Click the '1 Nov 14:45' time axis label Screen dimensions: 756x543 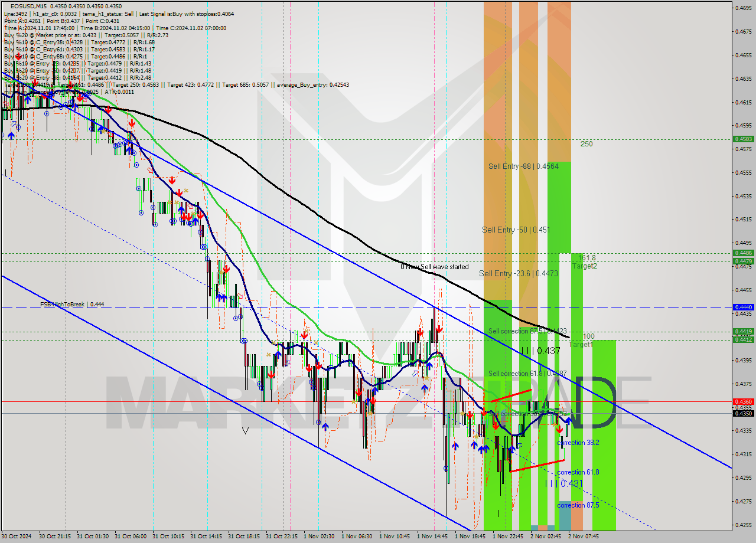click(x=432, y=537)
